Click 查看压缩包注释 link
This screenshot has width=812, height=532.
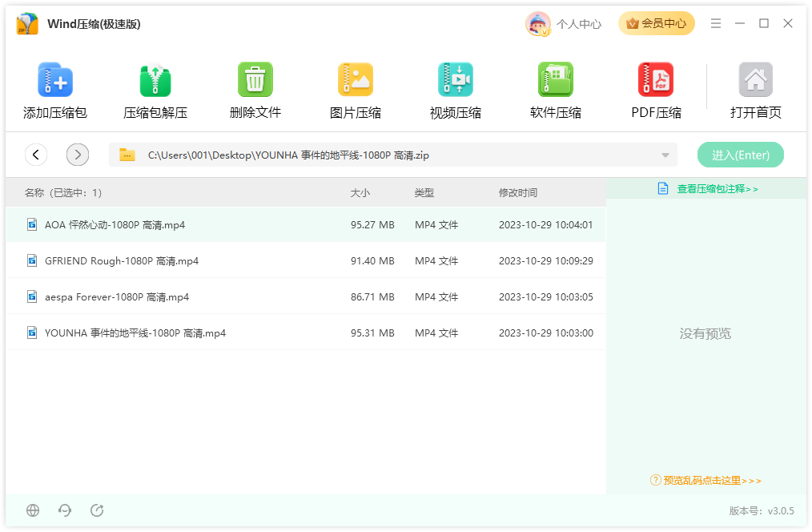click(x=718, y=188)
